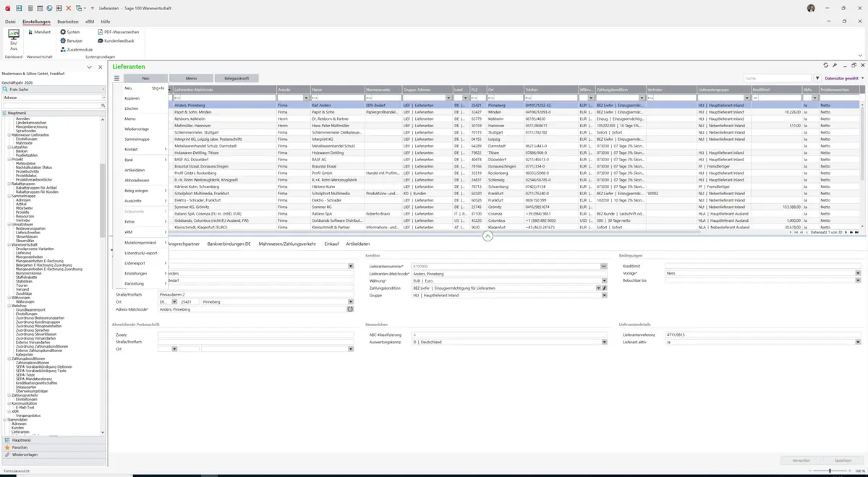This screenshot has width=868, height=477.
Task: Open the Datensätze gewählt dropdown
Action: point(843,78)
